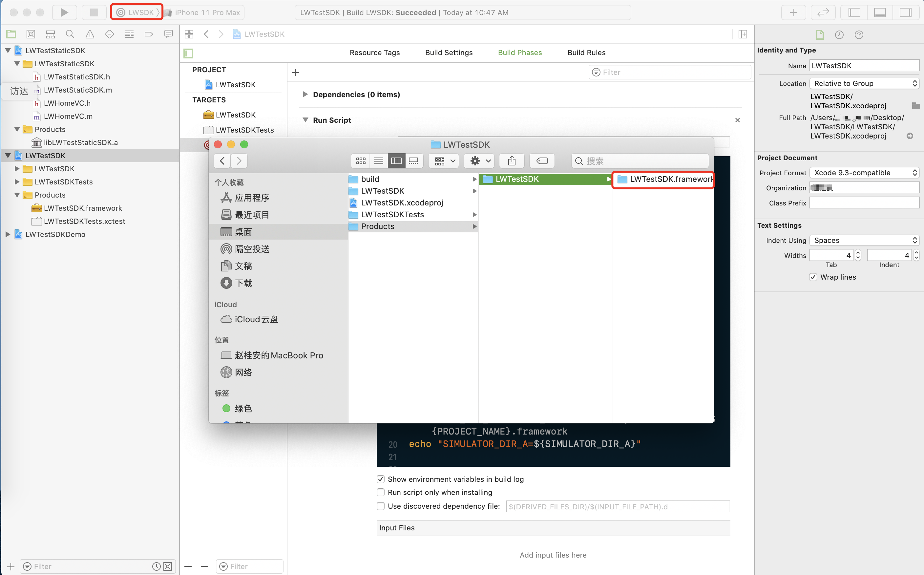Enable Run script only when installing
The height and width of the screenshot is (575, 924).
(x=381, y=492)
